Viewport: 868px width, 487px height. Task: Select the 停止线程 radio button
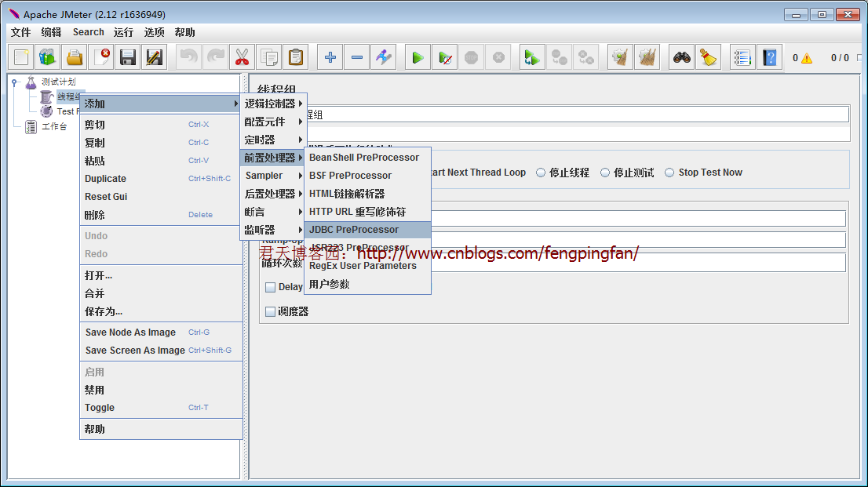[x=541, y=173]
